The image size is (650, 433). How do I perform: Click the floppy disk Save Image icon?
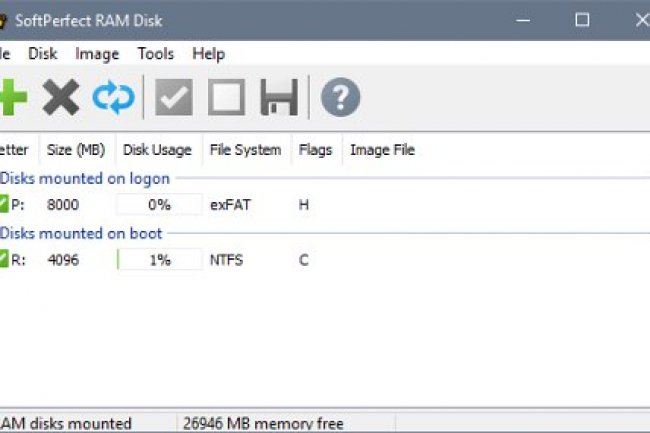pos(279,98)
